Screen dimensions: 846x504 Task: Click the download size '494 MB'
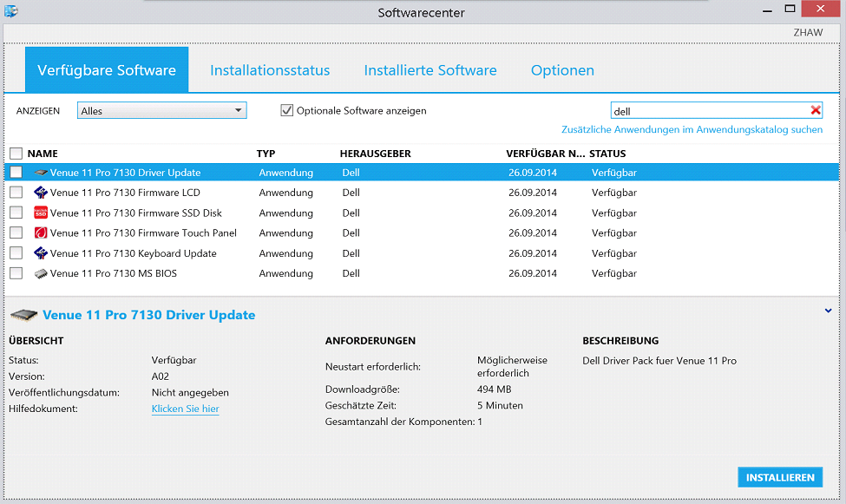coord(495,389)
